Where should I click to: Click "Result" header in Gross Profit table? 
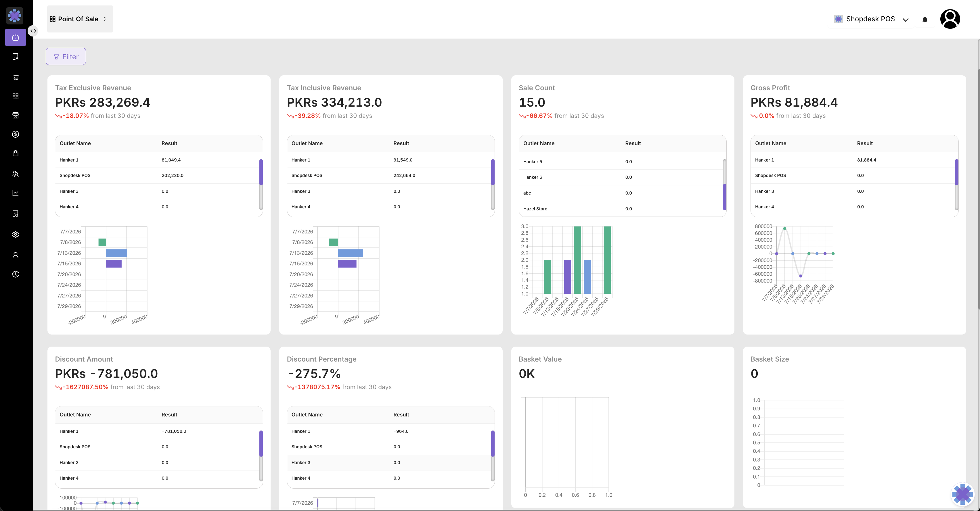click(x=865, y=143)
